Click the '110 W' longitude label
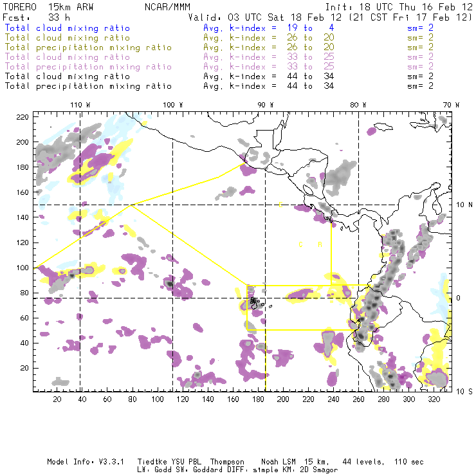Image resolution: width=476 pixels, height=476 pixels. pos(80,105)
